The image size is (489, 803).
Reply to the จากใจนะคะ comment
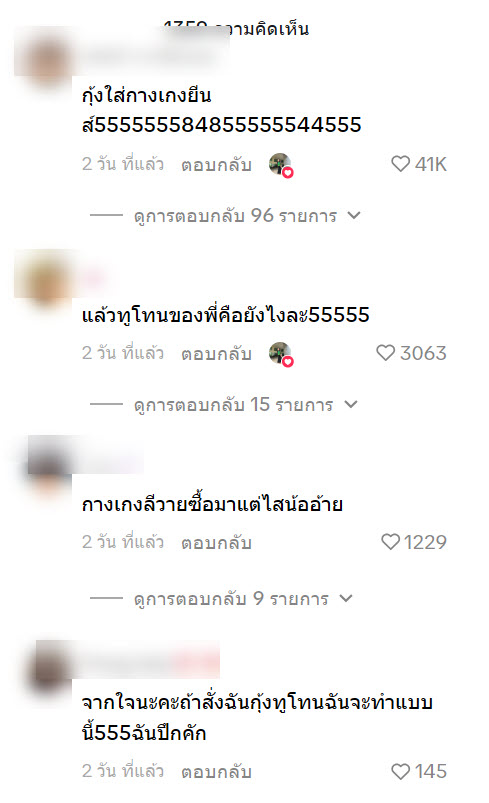click(216, 772)
